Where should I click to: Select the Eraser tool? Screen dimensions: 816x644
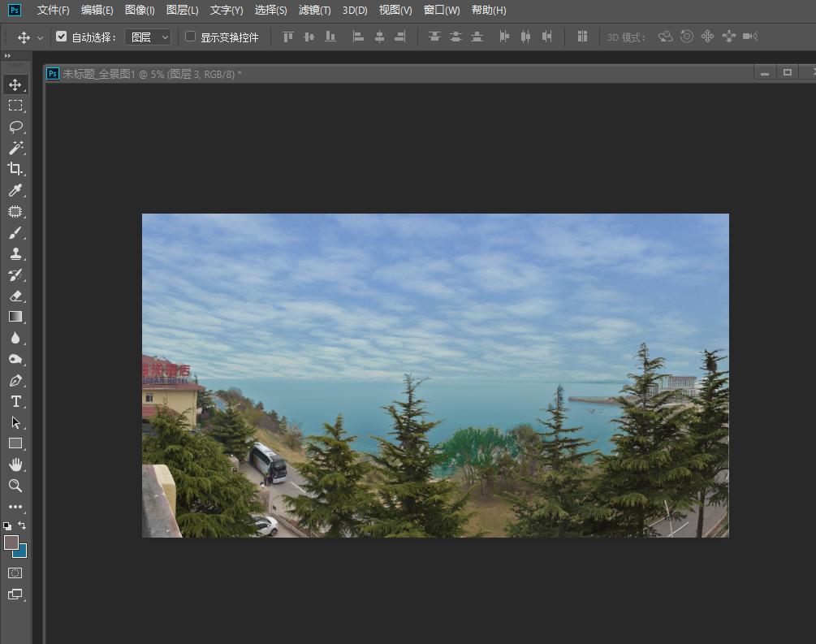pos(15,296)
